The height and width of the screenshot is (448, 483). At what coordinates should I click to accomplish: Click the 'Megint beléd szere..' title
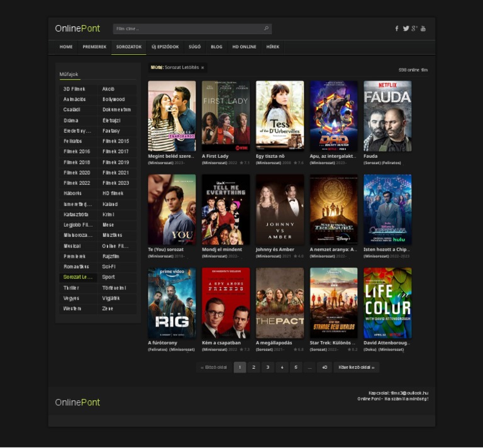(x=171, y=156)
